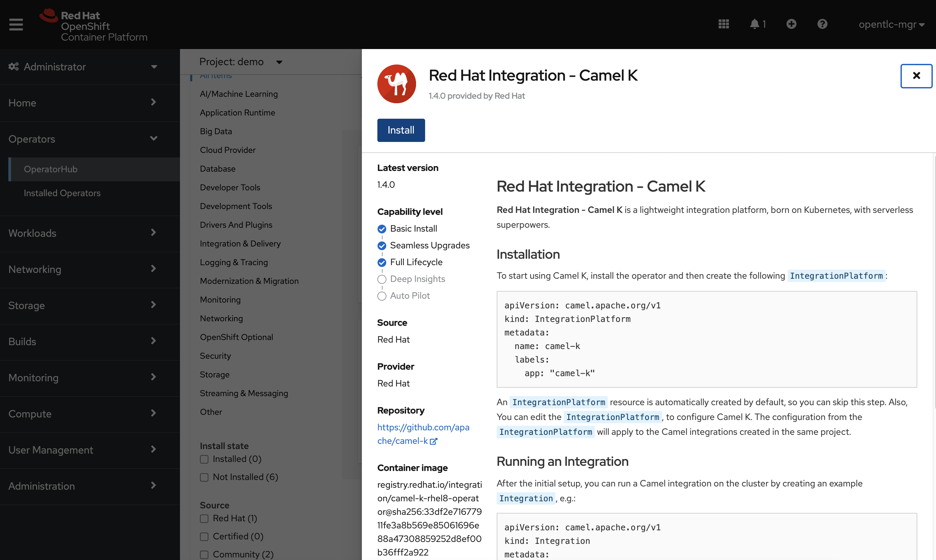Close the Camel K details panel
Screen dimensions: 936x560
coord(916,76)
